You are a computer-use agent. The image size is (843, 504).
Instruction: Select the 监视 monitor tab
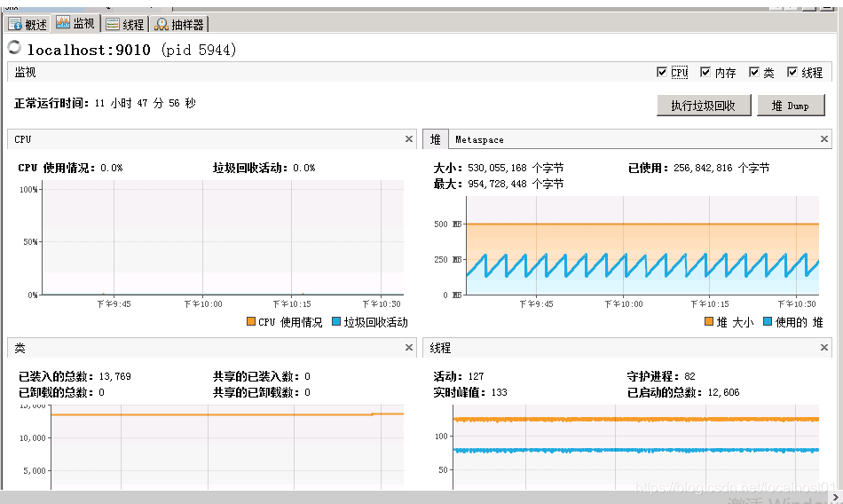(x=75, y=23)
